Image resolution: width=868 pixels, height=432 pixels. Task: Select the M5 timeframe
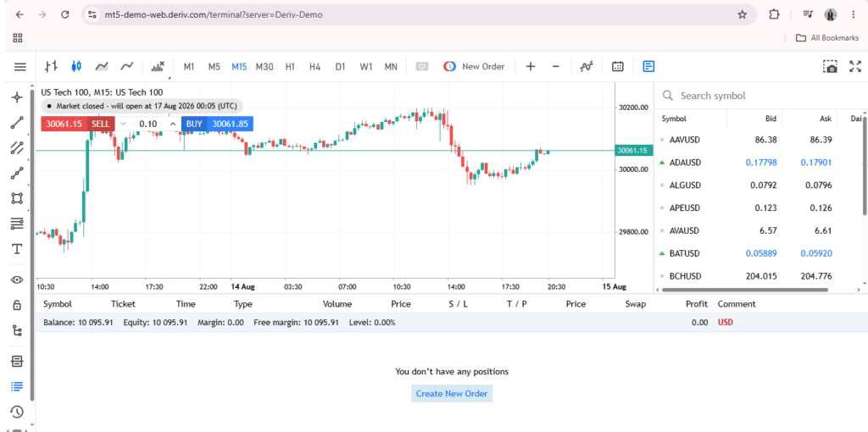pos(214,66)
